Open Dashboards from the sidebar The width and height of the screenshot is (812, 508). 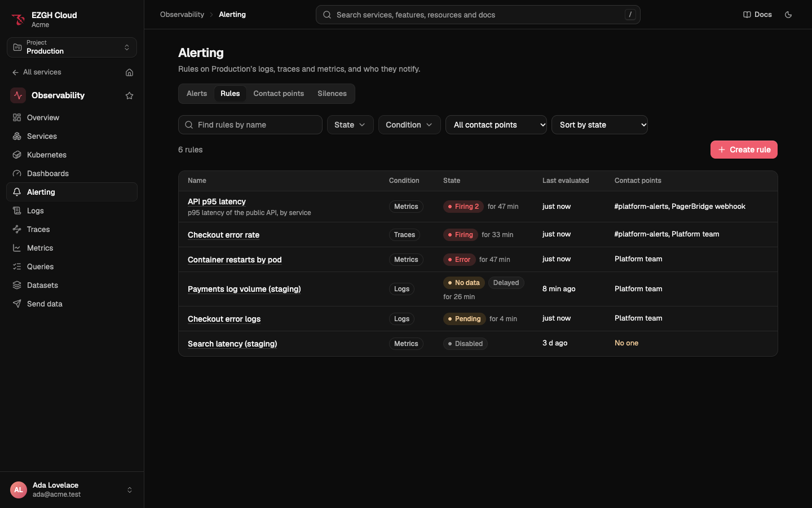tap(72, 173)
